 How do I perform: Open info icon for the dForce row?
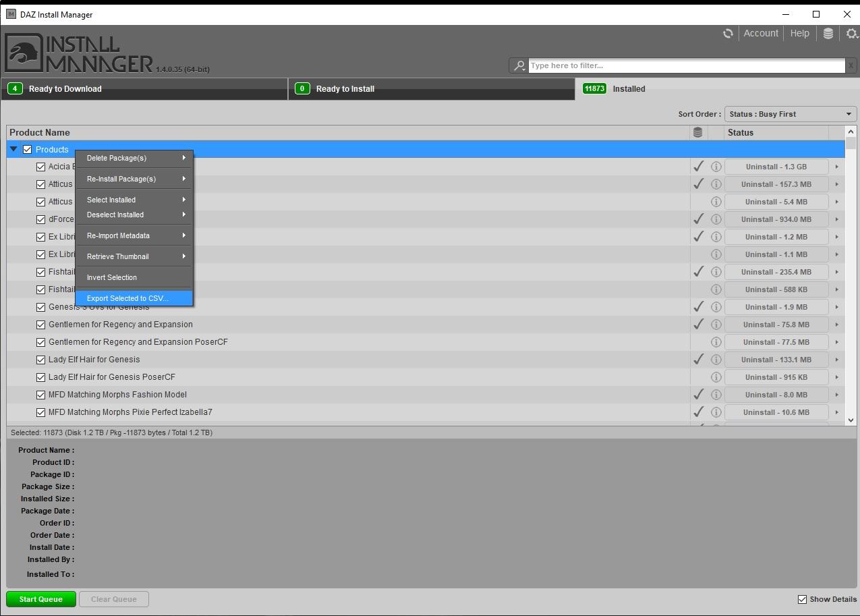(x=716, y=219)
